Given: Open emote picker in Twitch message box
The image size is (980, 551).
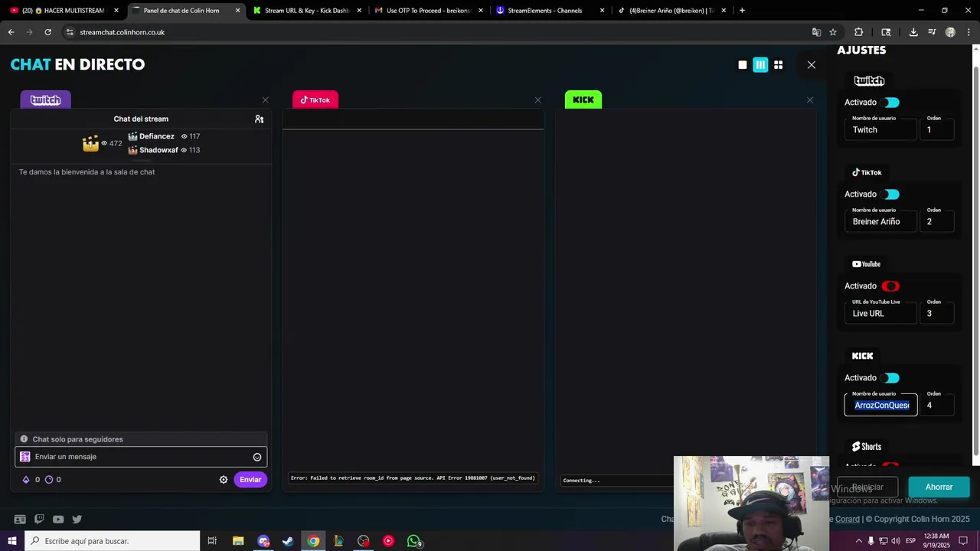Looking at the screenshot, I should pos(257,457).
